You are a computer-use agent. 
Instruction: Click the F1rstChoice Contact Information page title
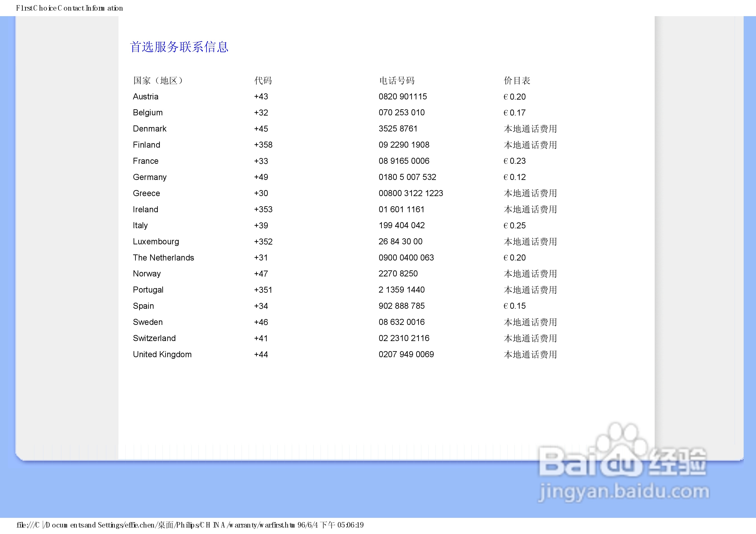tap(68, 8)
